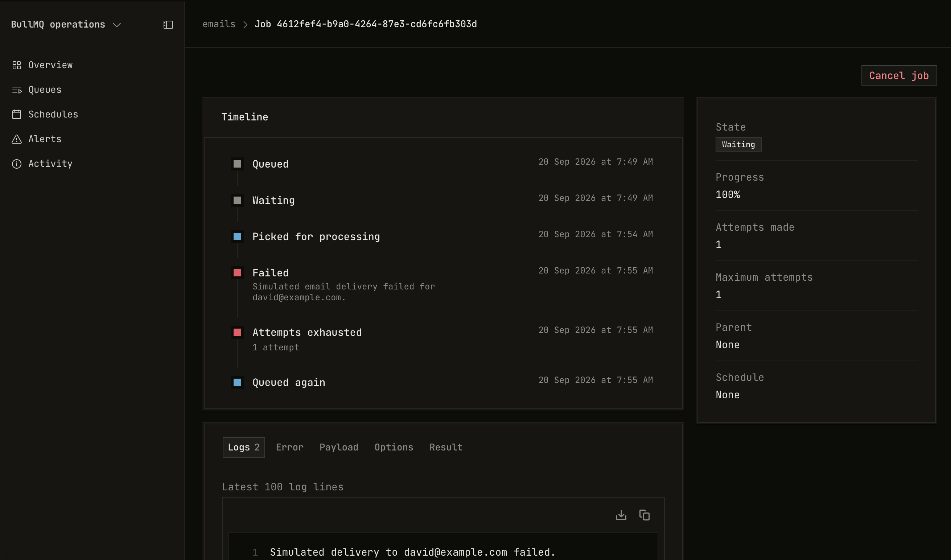Click the Timeline panel heading
The image size is (951, 560).
point(244,117)
